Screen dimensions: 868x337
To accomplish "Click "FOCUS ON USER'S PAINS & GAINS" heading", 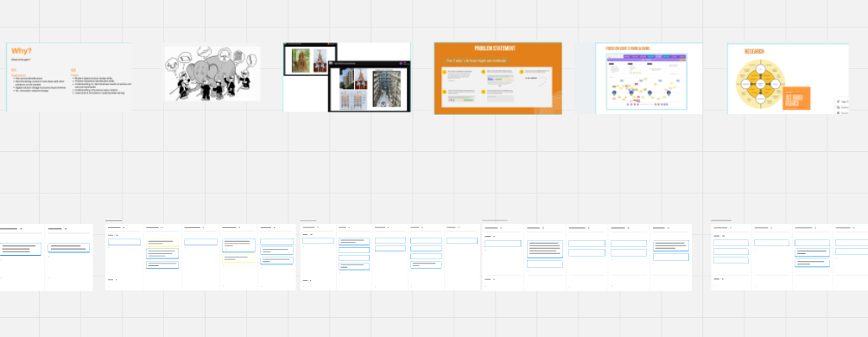I will pos(627,48).
